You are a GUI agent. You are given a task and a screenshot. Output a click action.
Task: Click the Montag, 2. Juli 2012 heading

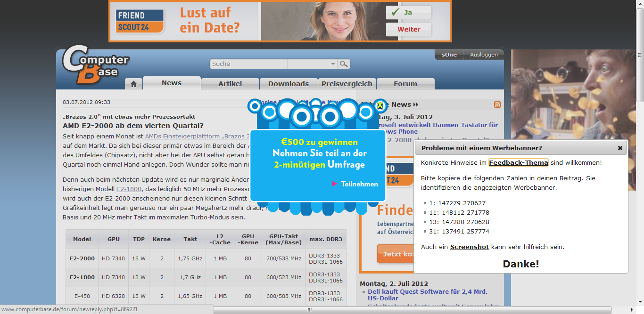pyautogui.click(x=394, y=283)
